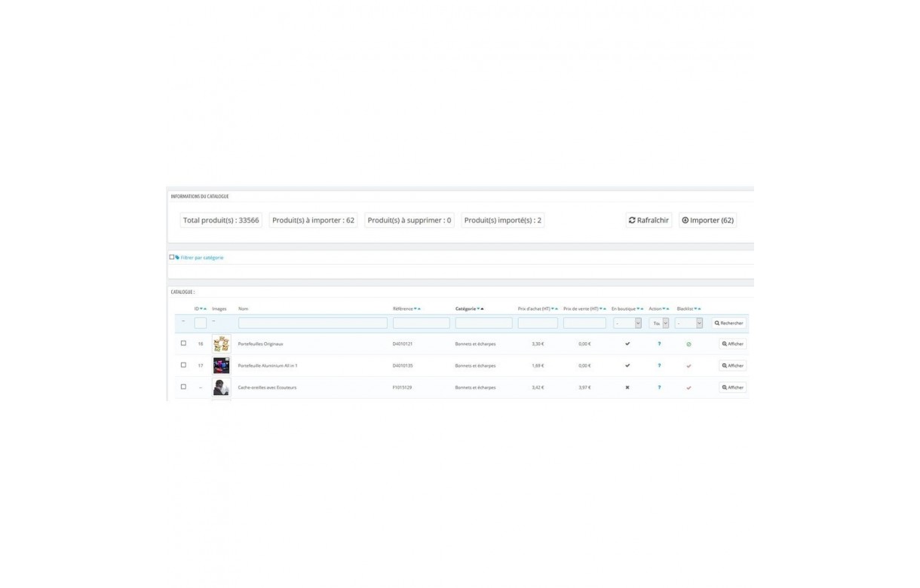
Task: Enable the checkbox next to Filtrer par catégorie
Action: tap(170, 257)
